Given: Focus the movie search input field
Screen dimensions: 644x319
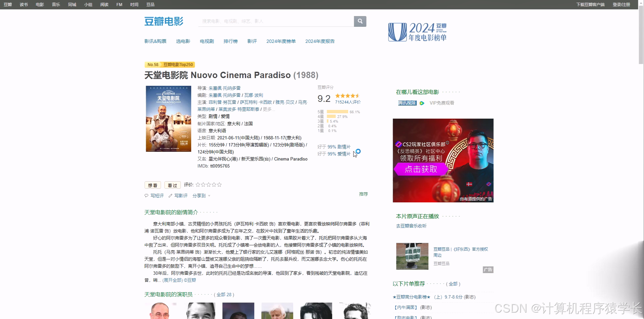Looking at the screenshot, I should [x=276, y=21].
